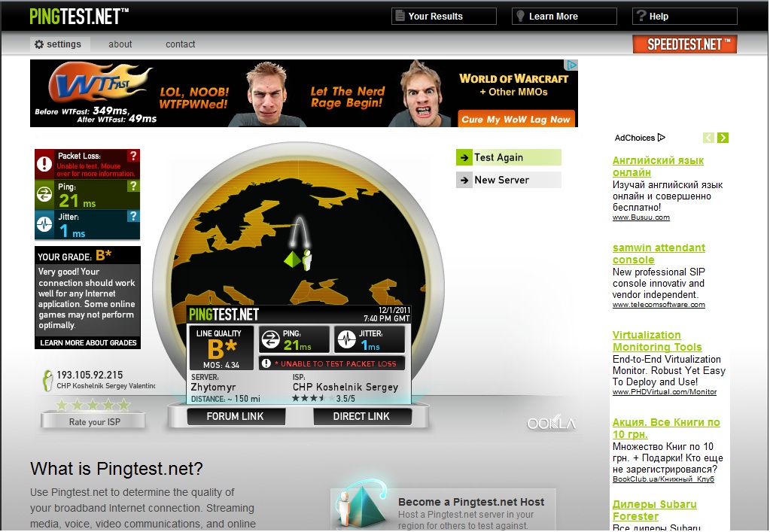Click the UNABLE TO TEST PACKET LOSS warning
This screenshot has height=532, width=770.
click(331, 363)
